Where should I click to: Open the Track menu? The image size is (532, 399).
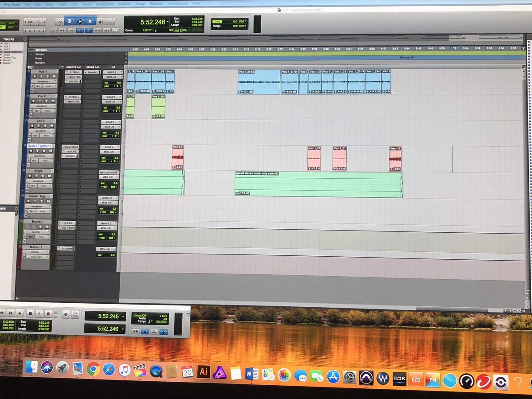[62, 4]
